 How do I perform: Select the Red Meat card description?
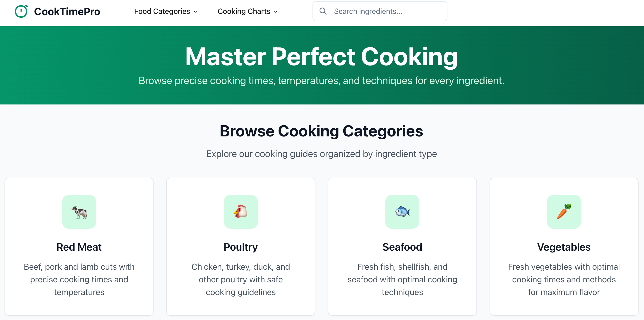pyautogui.click(x=79, y=279)
